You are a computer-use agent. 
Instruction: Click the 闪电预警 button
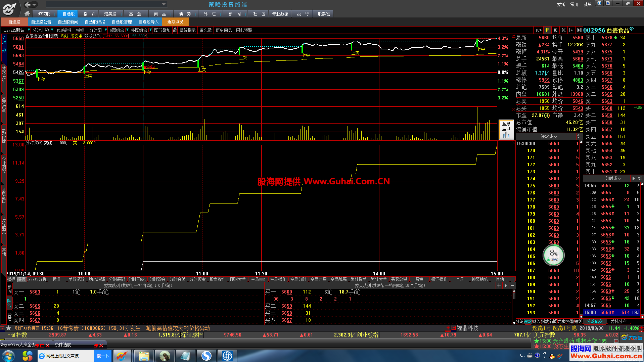tap(244, 30)
